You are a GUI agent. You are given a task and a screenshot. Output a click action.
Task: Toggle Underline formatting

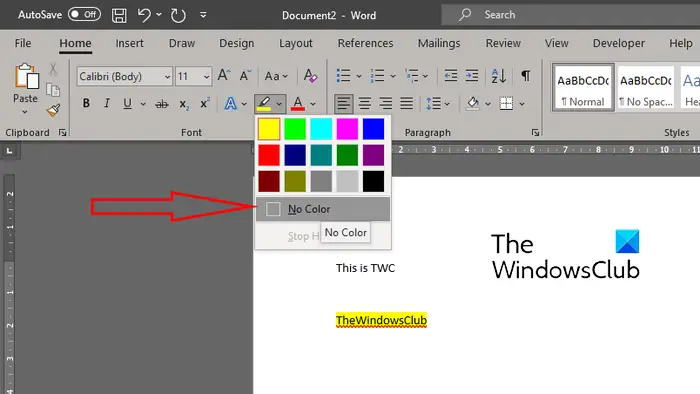[x=127, y=104]
